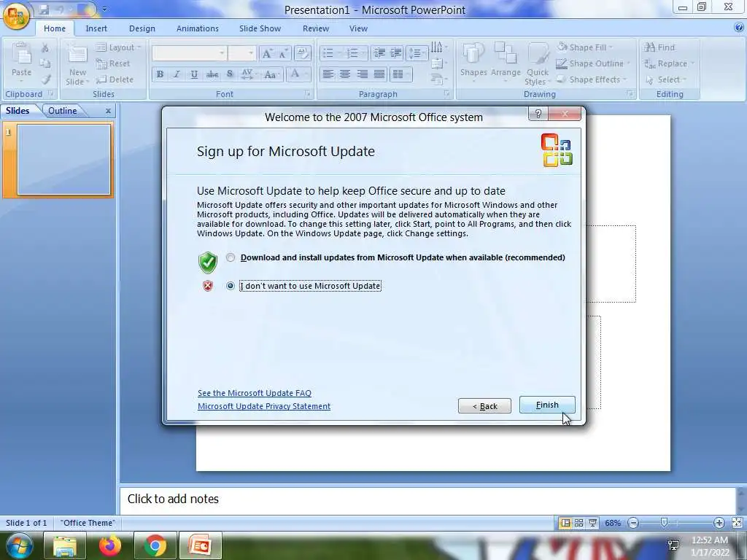Open the Font dialog launcher
747x560 pixels.
[308, 94]
